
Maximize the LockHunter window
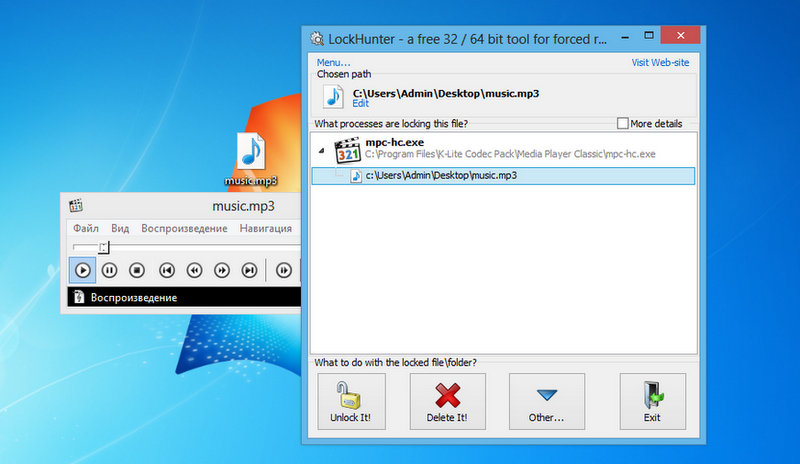(x=649, y=36)
